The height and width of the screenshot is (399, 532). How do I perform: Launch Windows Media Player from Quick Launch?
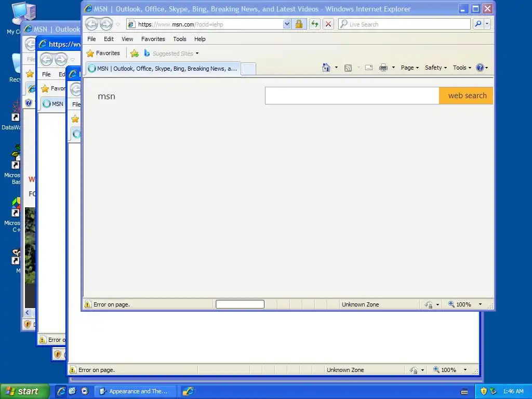pyautogui.click(x=85, y=391)
